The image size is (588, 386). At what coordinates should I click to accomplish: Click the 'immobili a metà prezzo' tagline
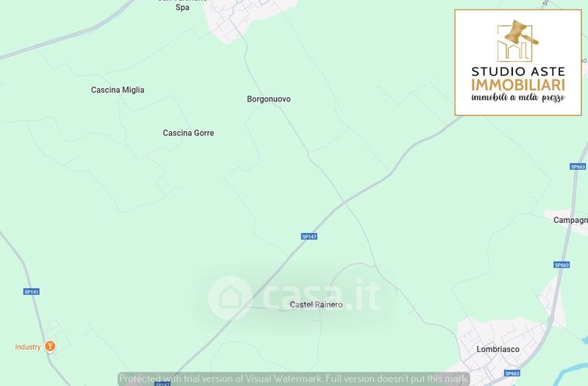[x=518, y=98]
